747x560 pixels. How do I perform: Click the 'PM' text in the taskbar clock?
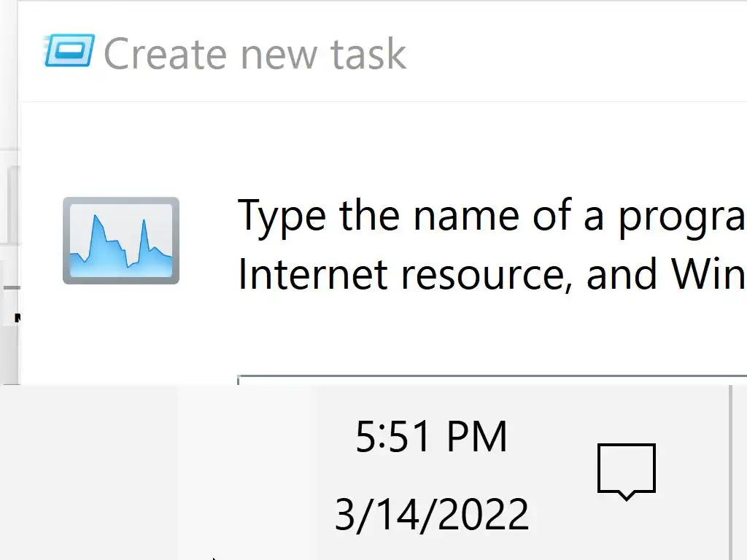point(476,437)
